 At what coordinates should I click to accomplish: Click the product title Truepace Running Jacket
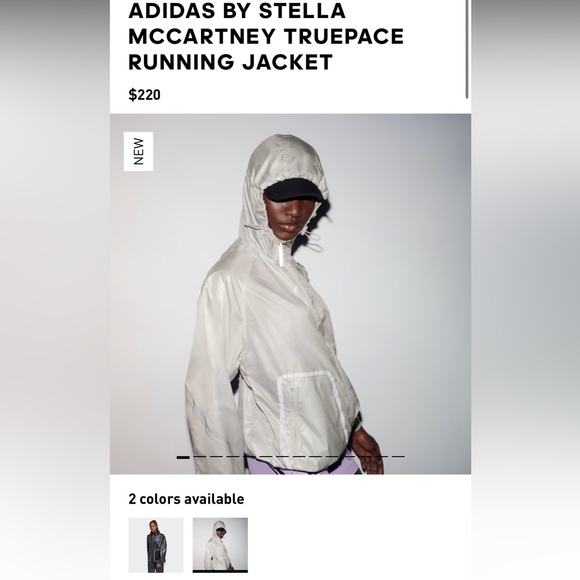coord(266,36)
